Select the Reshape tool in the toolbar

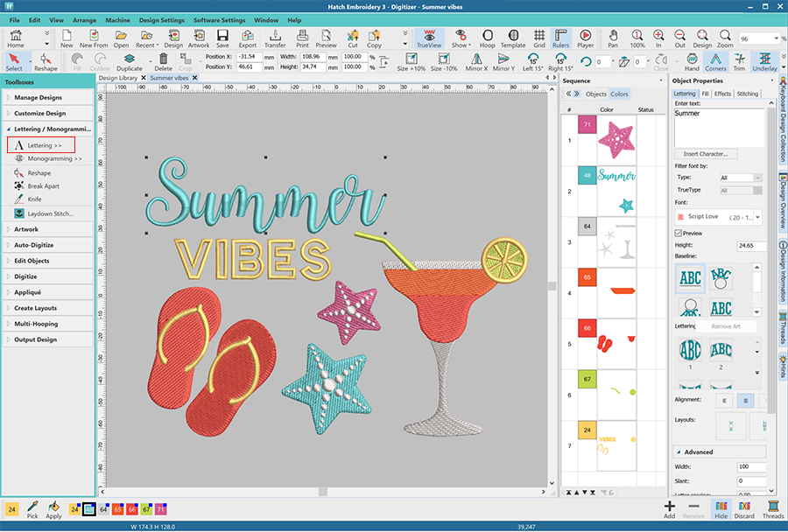click(x=46, y=62)
